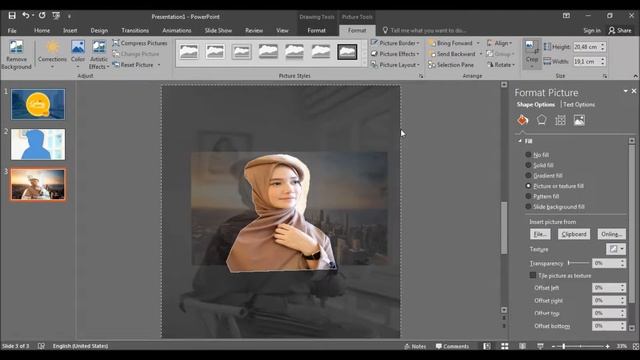Click the zoom in plus button
Image resolution: width=640 pixels, height=360 pixels.
tap(607, 346)
